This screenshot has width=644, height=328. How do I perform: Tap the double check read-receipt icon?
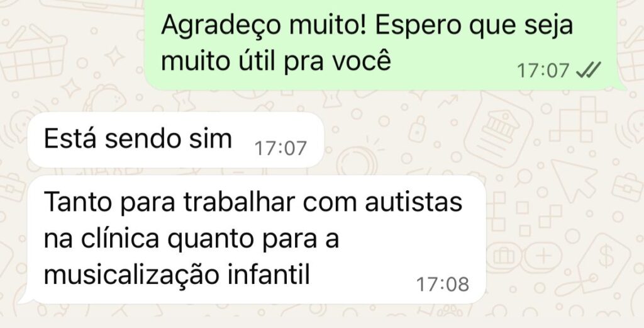[x=588, y=71]
